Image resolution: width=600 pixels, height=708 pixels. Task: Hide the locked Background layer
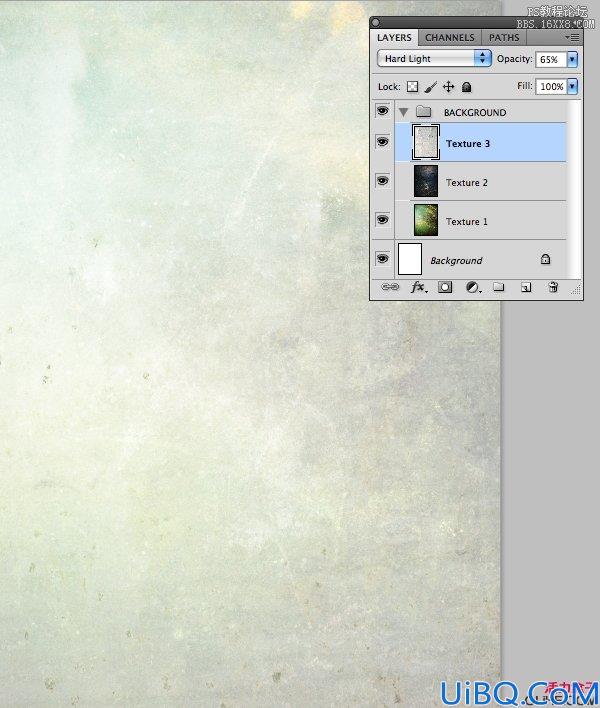pos(383,258)
